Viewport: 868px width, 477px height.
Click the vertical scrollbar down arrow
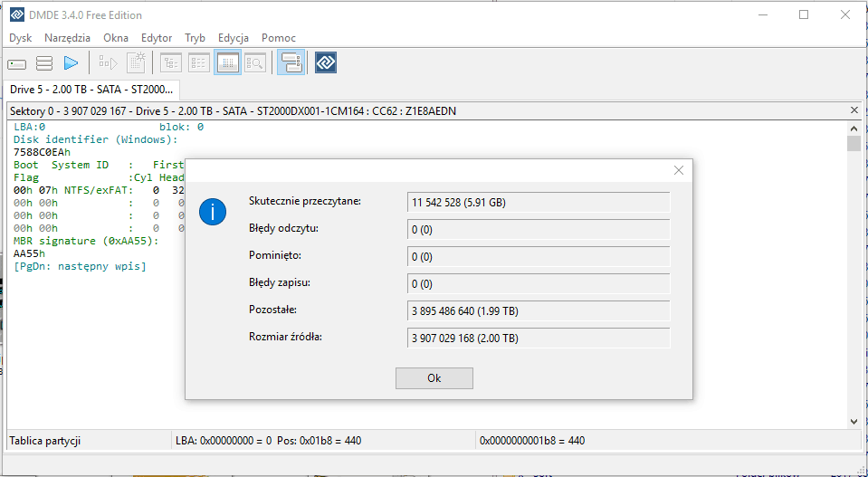[854, 420]
